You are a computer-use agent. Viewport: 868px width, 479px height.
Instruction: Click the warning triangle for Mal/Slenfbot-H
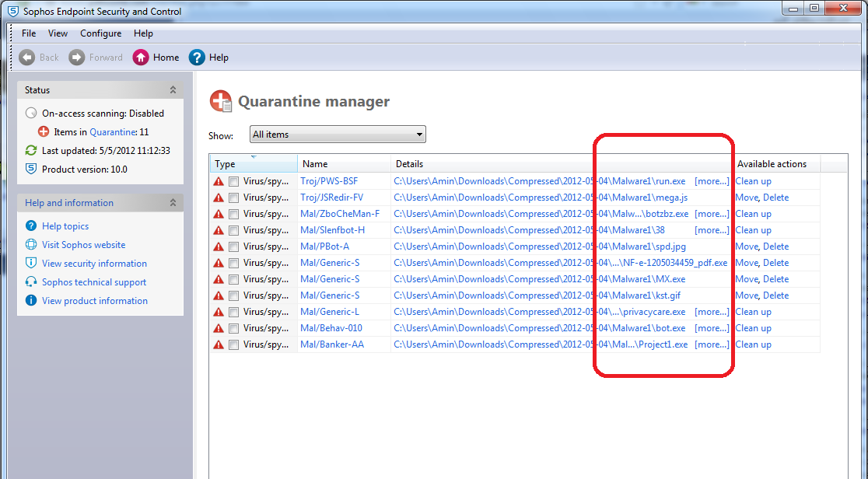click(x=219, y=230)
